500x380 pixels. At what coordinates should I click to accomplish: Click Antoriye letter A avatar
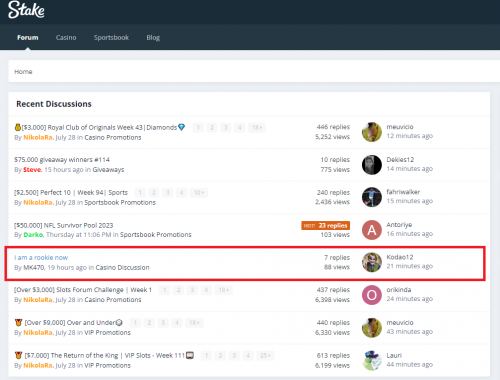[x=372, y=230]
